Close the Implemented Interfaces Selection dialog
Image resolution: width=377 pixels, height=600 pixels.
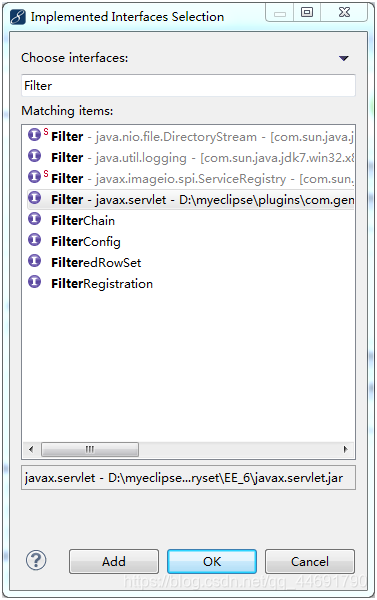point(344,13)
